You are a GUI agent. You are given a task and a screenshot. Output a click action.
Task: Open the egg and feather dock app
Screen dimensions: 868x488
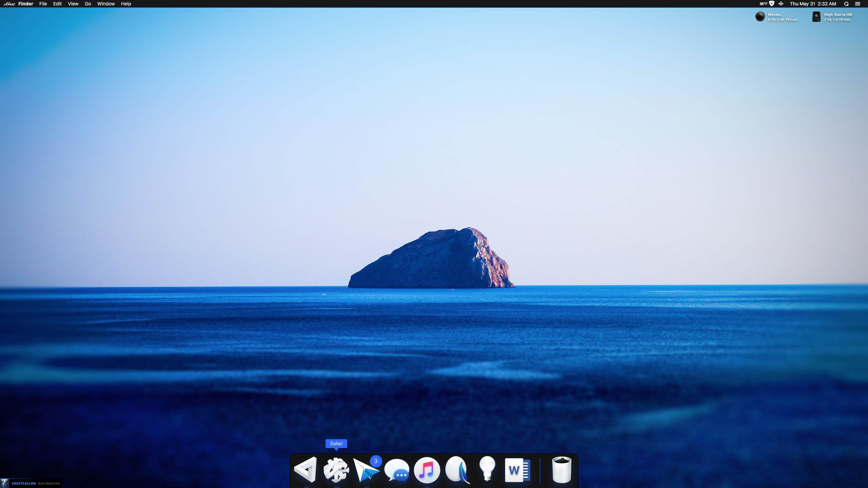click(x=457, y=470)
